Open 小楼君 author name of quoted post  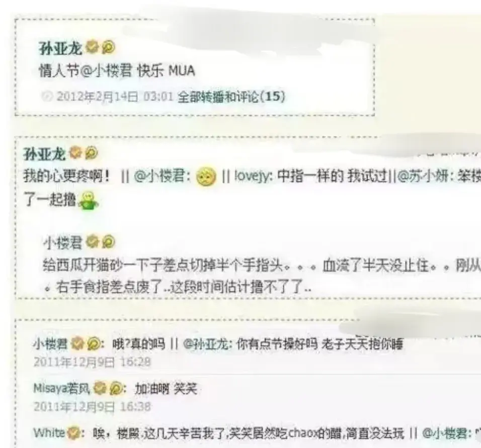(x=63, y=243)
